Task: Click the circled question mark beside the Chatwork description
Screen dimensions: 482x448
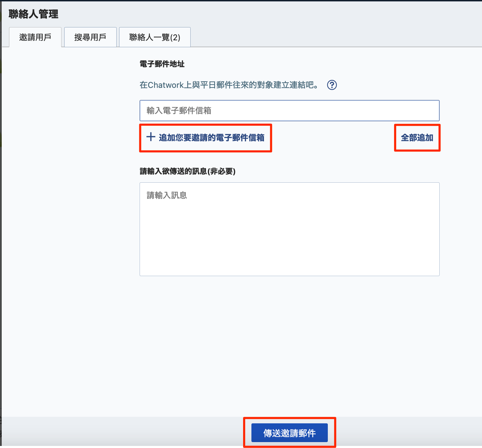Action: (332, 85)
